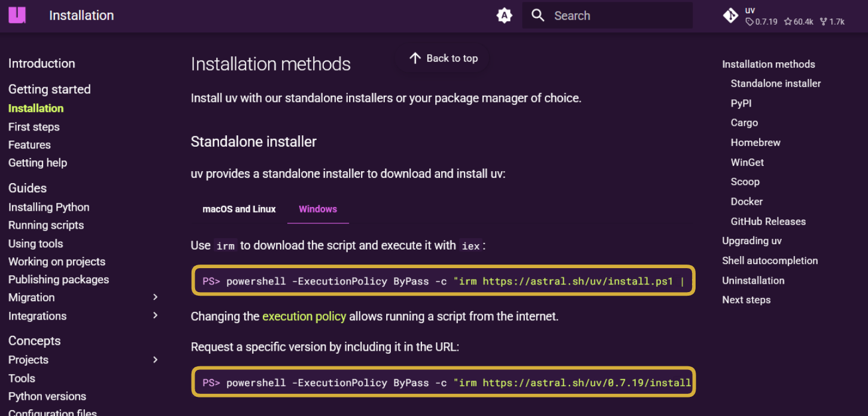Image resolution: width=868 pixels, height=416 pixels.
Task: Jump to Scoop section
Action: pos(745,182)
